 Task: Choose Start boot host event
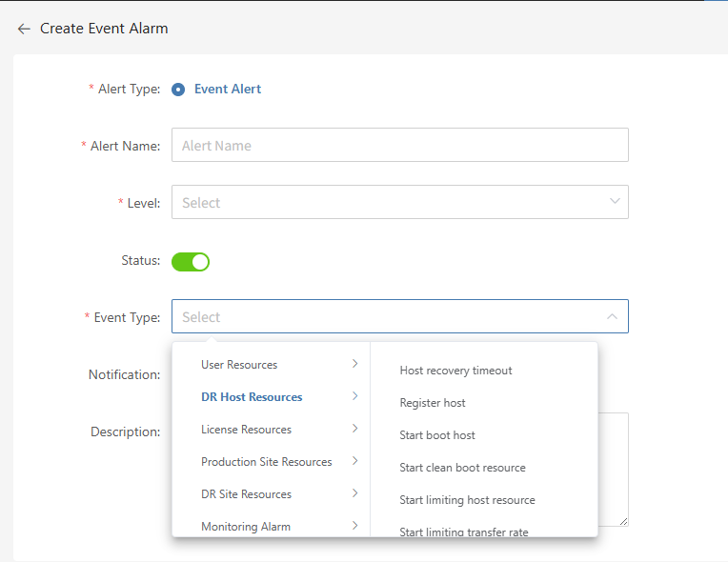click(x=436, y=435)
